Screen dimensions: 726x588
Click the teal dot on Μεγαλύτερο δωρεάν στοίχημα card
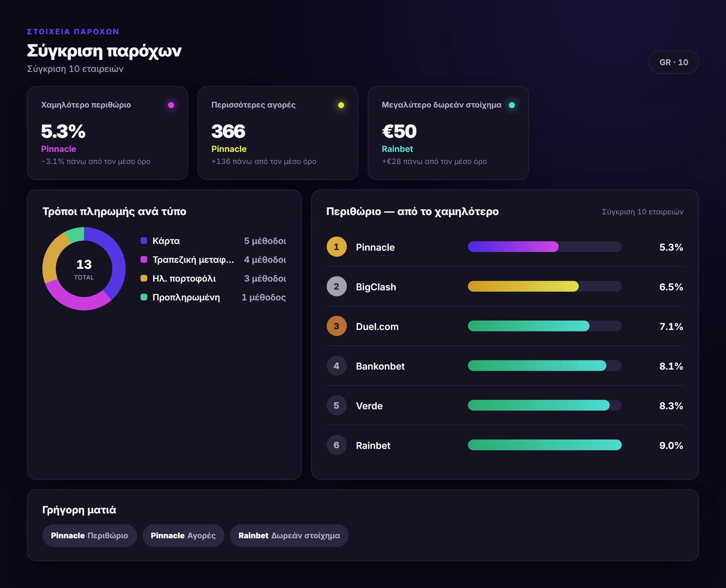click(512, 105)
